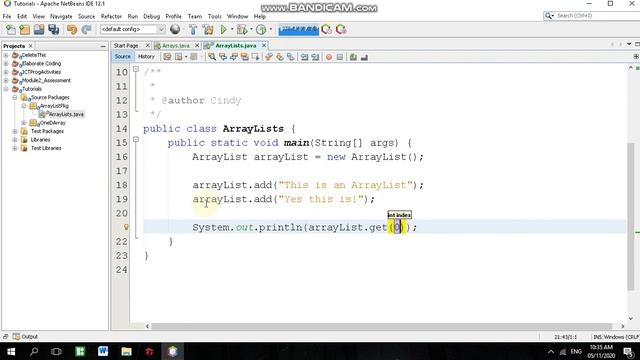
Task: Select ArrayLists.java in project tree
Action: (62, 114)
